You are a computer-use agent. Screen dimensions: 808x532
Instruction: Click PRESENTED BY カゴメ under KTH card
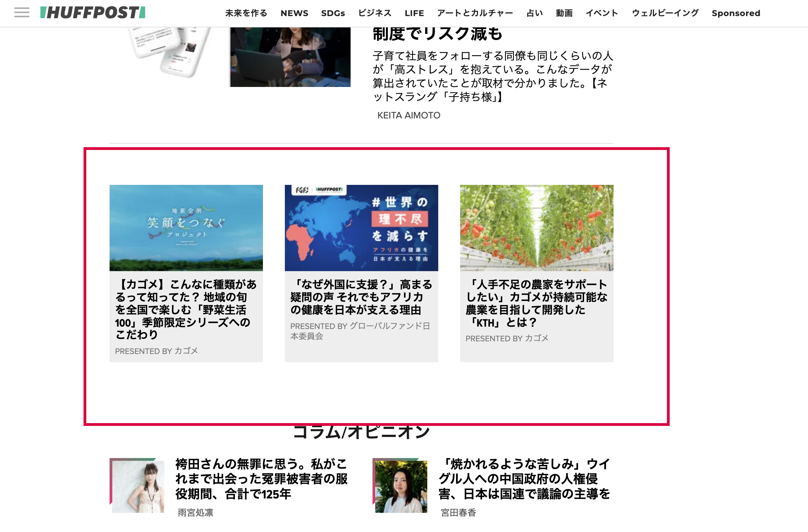pyautogui.click(x=507, y=338)
